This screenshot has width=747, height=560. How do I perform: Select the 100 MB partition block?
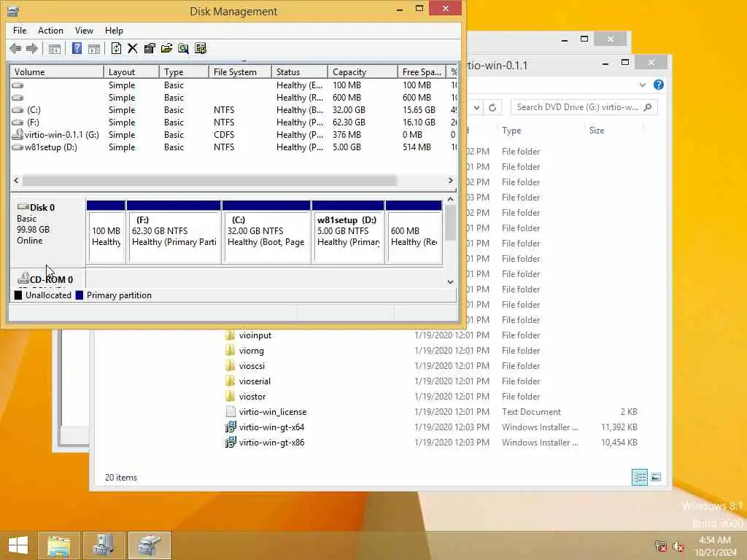pyautogui.click(x=106, y=233)
